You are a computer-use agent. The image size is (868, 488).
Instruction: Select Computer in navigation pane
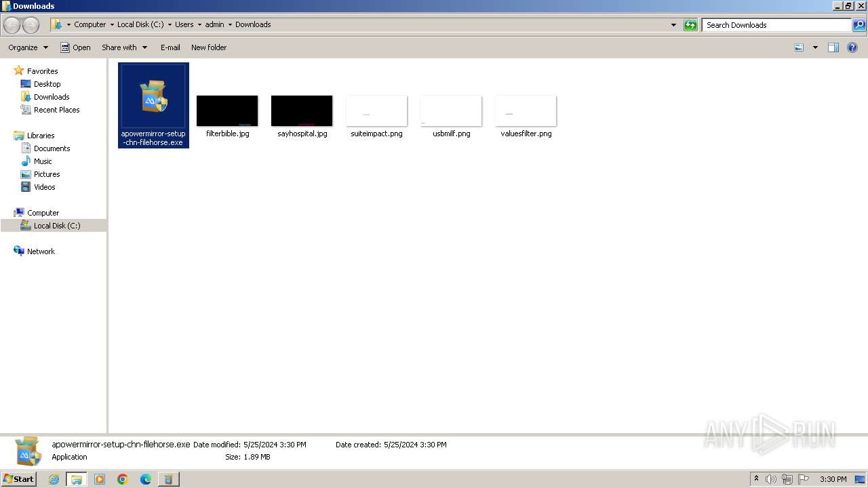(x=43, y=213)
